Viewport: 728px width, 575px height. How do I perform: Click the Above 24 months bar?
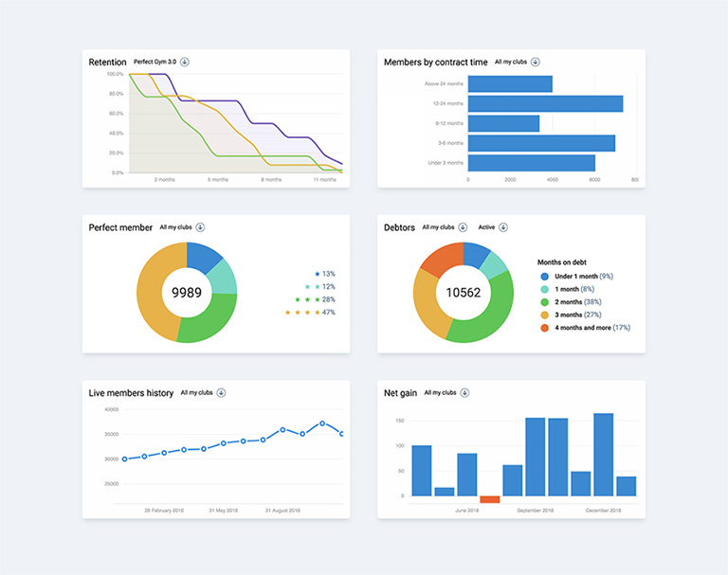click(x=510, y=84)
